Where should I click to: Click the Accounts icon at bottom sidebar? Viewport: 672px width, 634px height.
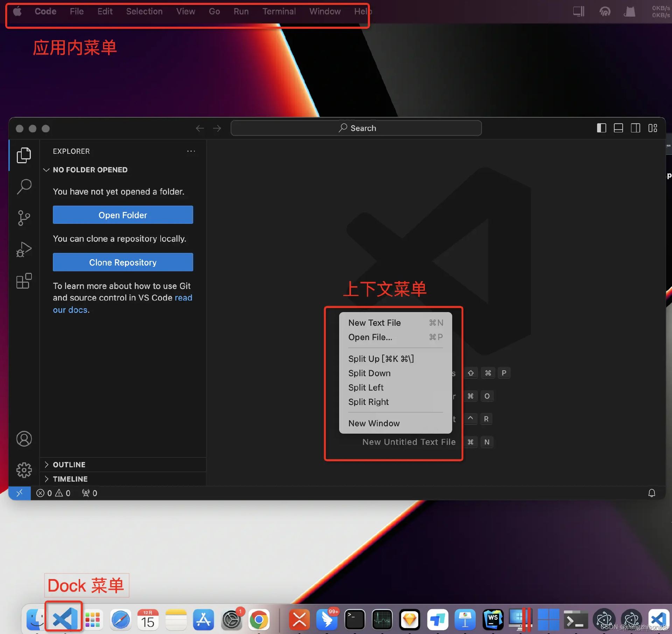click(x=24, y=438)
